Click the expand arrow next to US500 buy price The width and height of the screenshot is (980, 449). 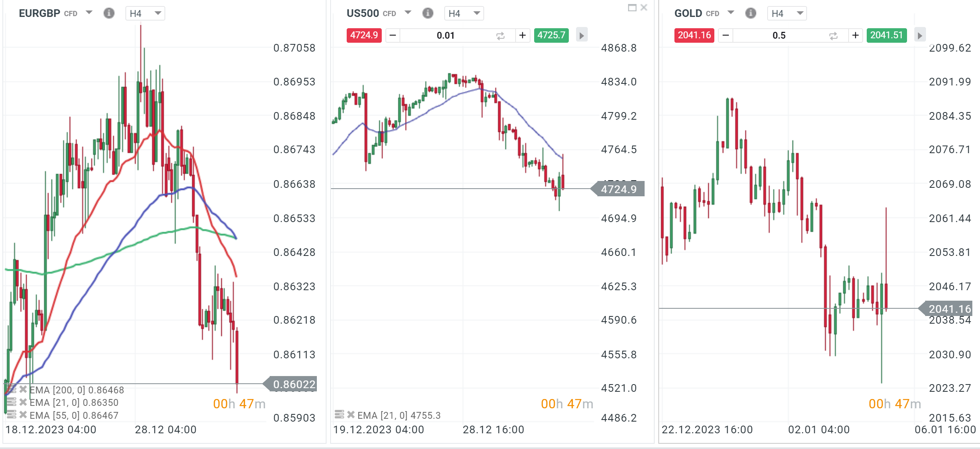point(582,35)
